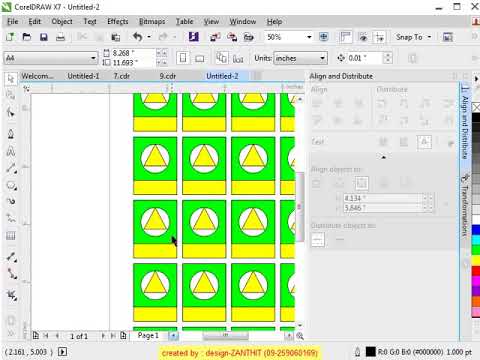Open the Help menu

(x=274, y=22)
